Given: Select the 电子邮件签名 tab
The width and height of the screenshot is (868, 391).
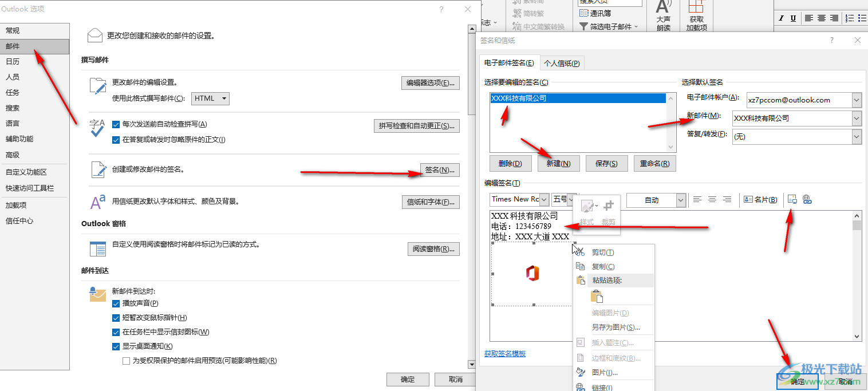Looking at the screenshot, I should (x=509, y=63).
